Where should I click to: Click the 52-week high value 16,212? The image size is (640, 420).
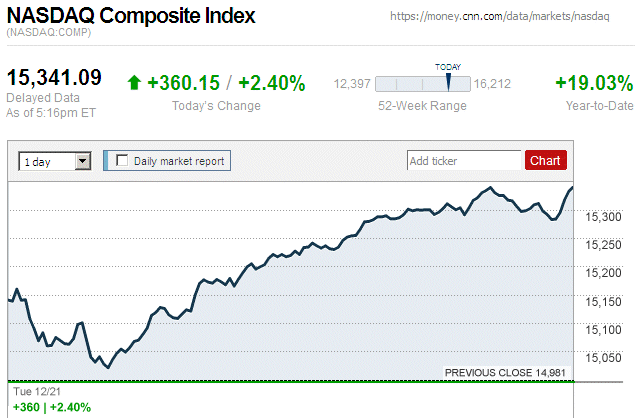pyautogui.click(x=492, y=84)
